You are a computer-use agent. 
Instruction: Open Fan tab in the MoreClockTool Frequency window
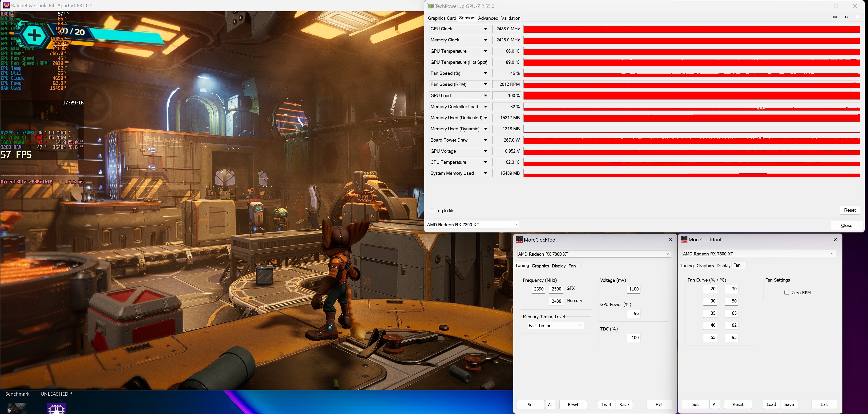tap(572, 266)
